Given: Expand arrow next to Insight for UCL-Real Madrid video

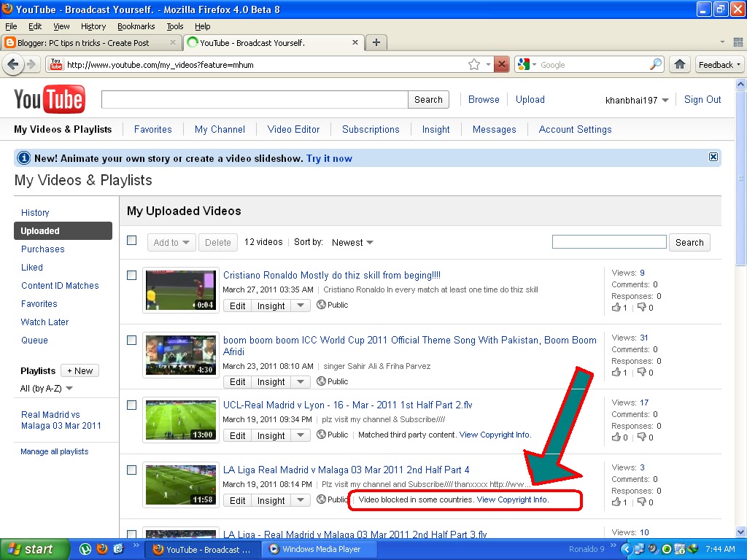Looking at the screenshot, I should point(300,435).
